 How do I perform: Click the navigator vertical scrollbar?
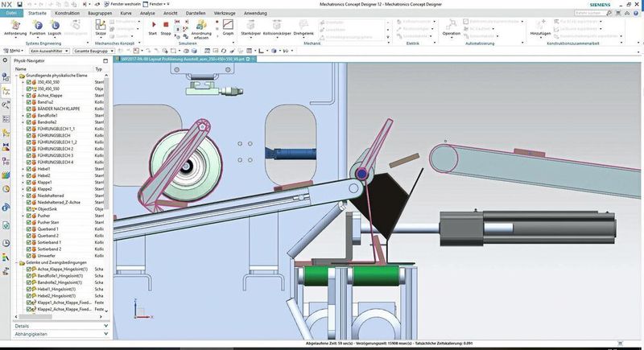pyautogui.click(x=106, y=143)
